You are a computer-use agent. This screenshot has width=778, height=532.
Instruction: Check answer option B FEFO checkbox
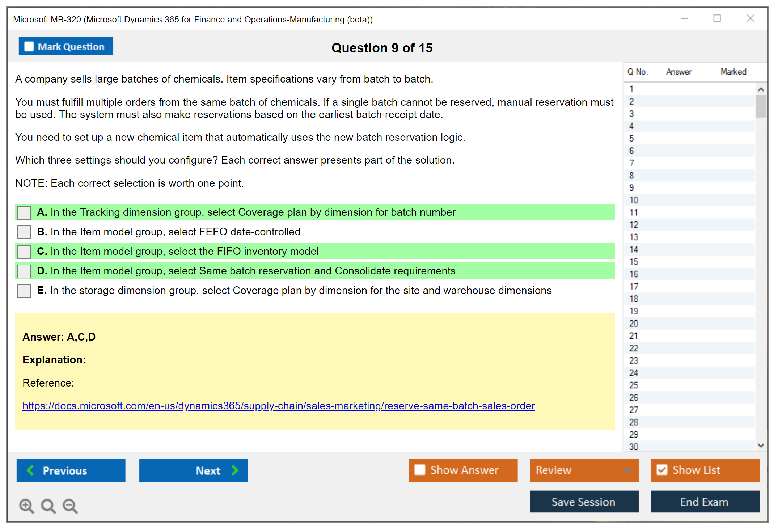coord(24,232)
